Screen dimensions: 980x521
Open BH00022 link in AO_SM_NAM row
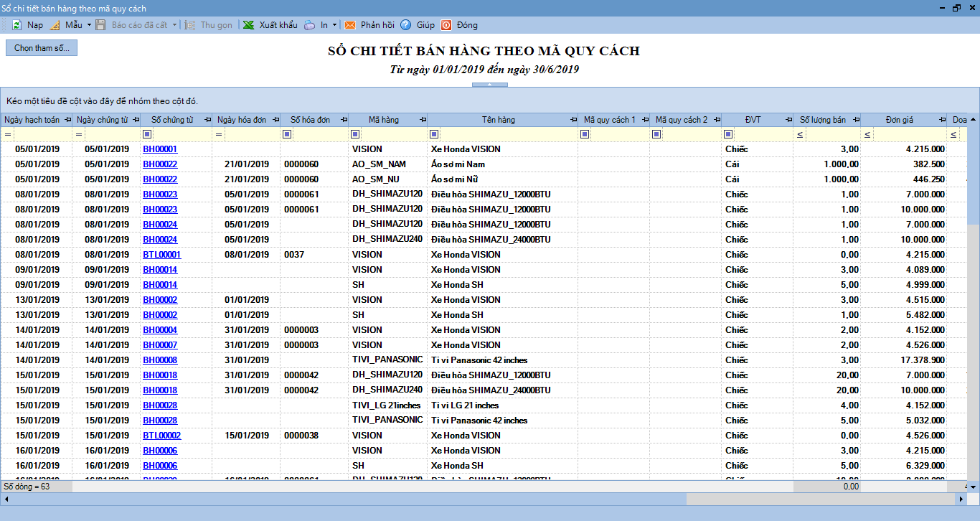pos(160,164)
